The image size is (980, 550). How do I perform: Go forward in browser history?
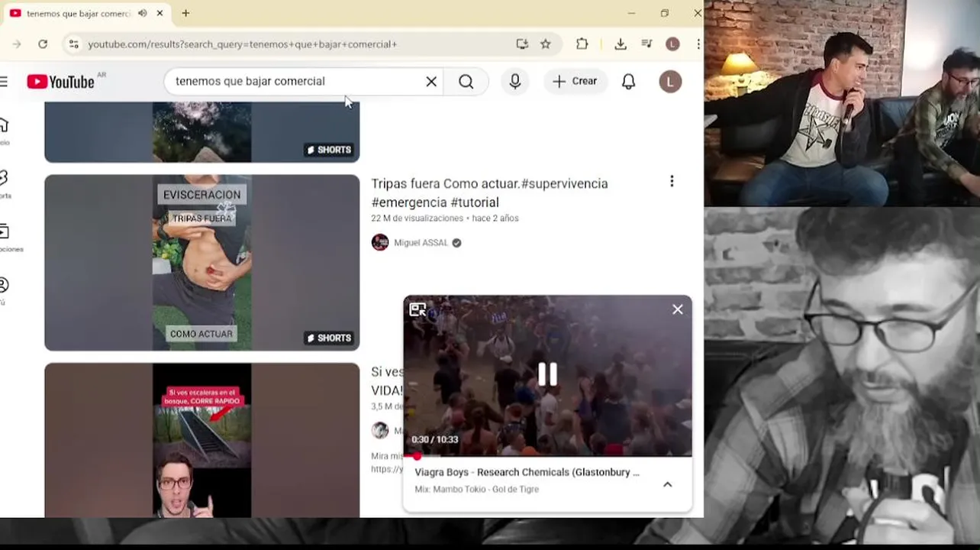pos(16,44)
